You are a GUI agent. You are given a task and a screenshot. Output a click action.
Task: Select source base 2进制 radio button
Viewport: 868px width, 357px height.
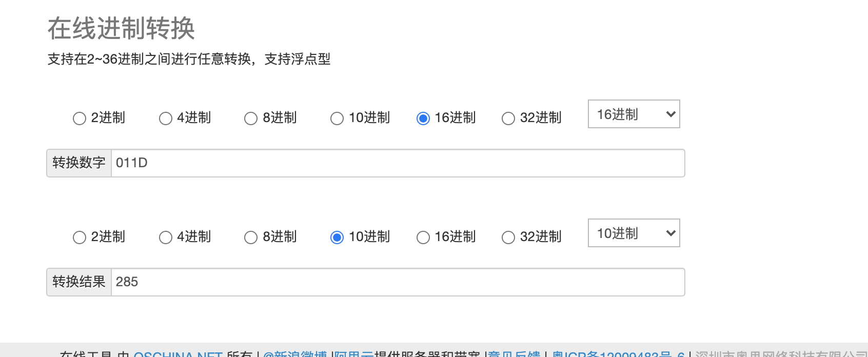pyautogui.click(x=80, y=118)
